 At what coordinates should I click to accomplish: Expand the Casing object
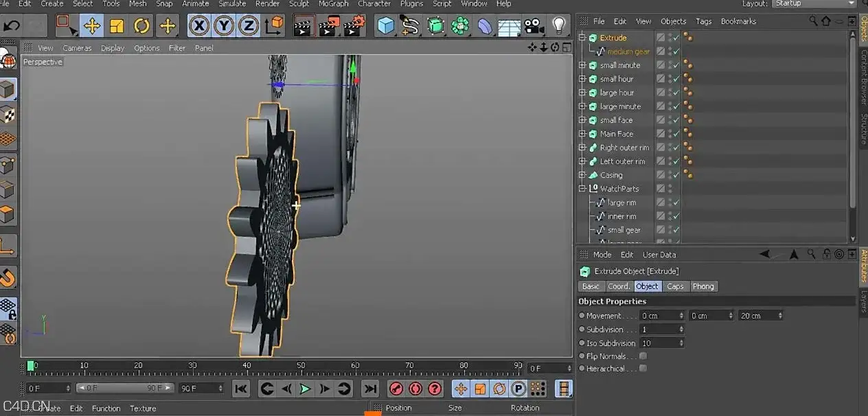(582, 175)
